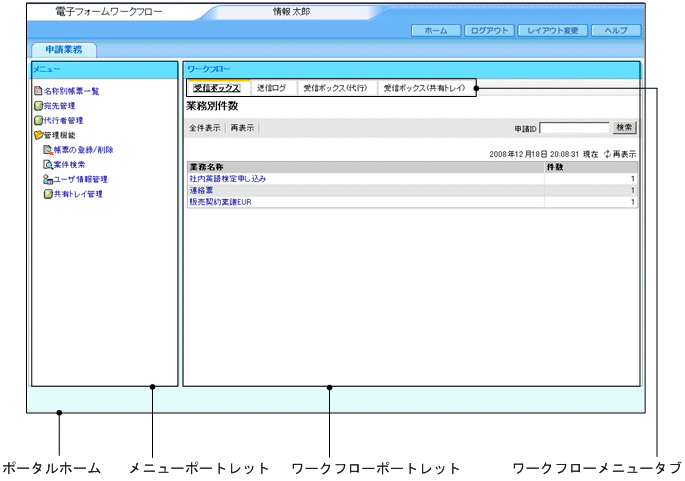Click the 共有トレイ管理 icon
The width and height of the screenshot is (685, 481).
(48, 194)
